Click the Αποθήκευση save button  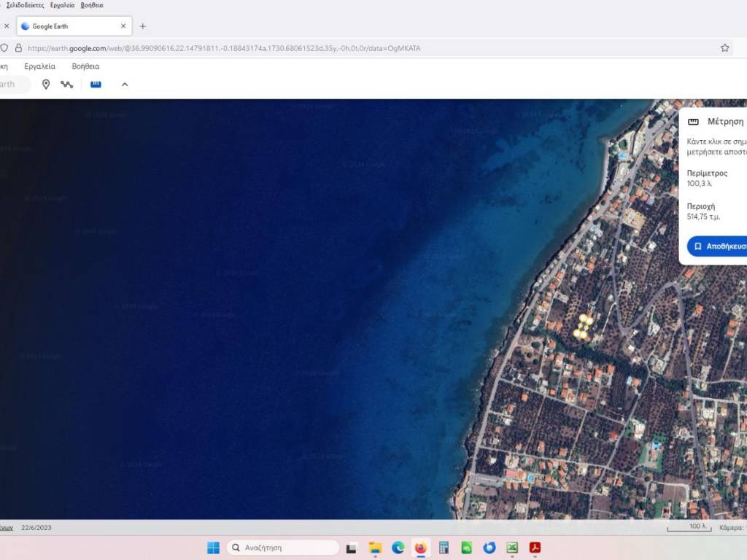pos(719,246)
